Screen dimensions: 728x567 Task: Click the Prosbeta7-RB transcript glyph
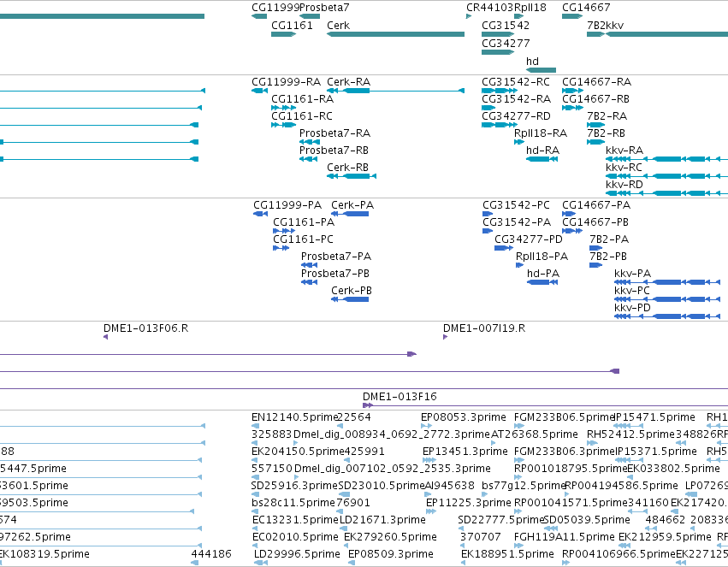[308, 159]
